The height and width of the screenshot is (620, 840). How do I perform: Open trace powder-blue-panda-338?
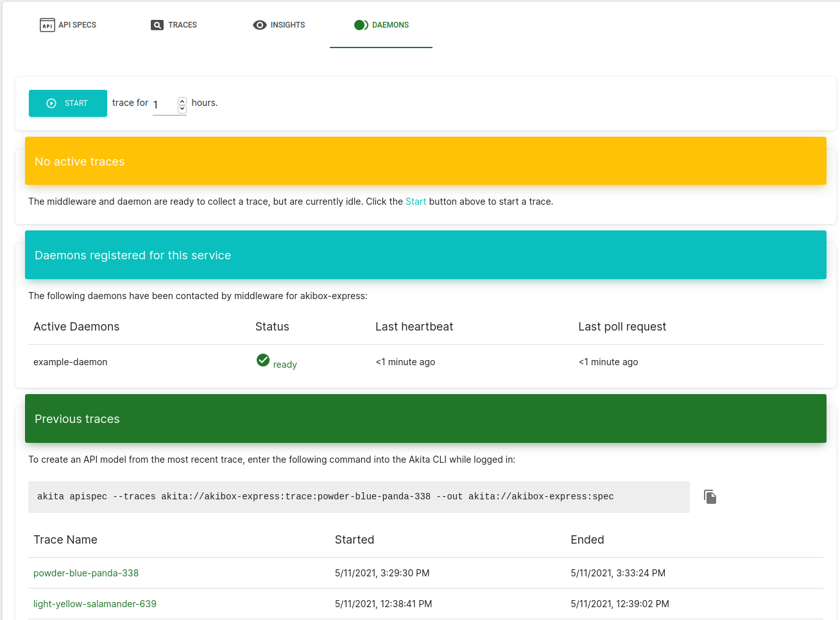(86, 573)
